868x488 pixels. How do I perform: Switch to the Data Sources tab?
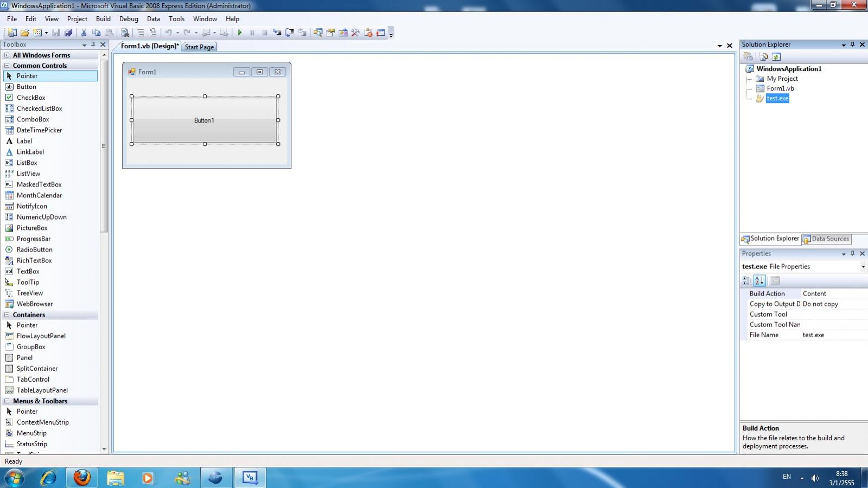[x=826, y=239]
